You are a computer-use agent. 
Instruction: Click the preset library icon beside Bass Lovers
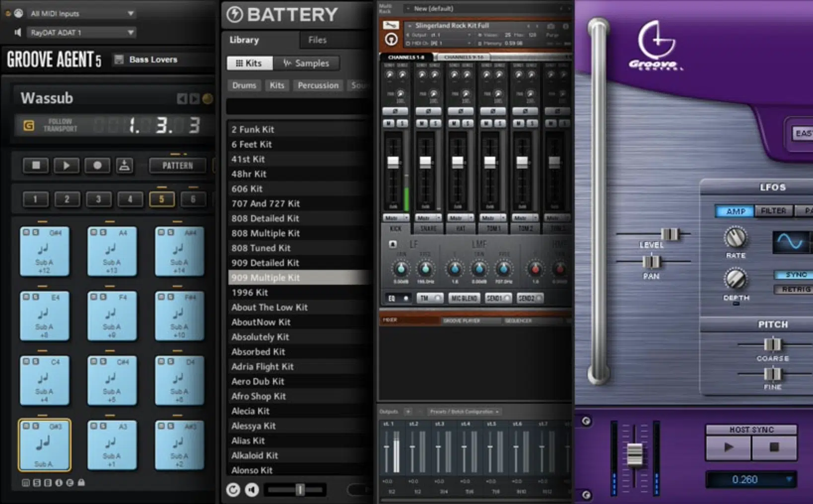pyautogui.click(x=119, y=60)
